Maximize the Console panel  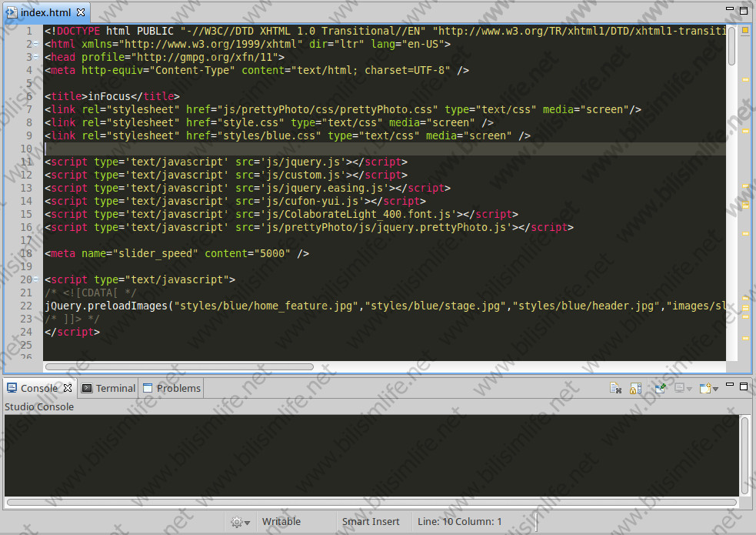click(x=744, y=387)
